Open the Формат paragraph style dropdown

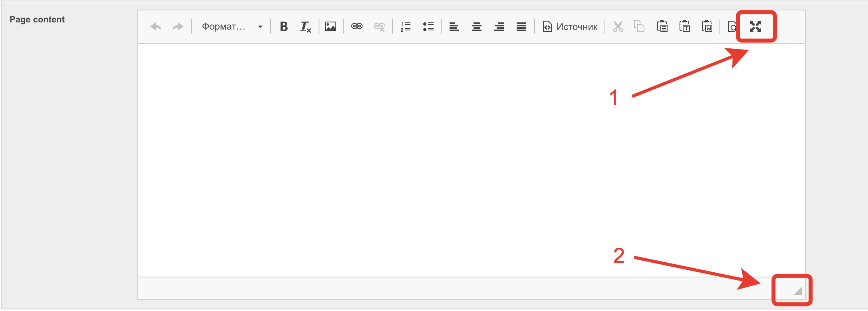[x=232, y=27]
